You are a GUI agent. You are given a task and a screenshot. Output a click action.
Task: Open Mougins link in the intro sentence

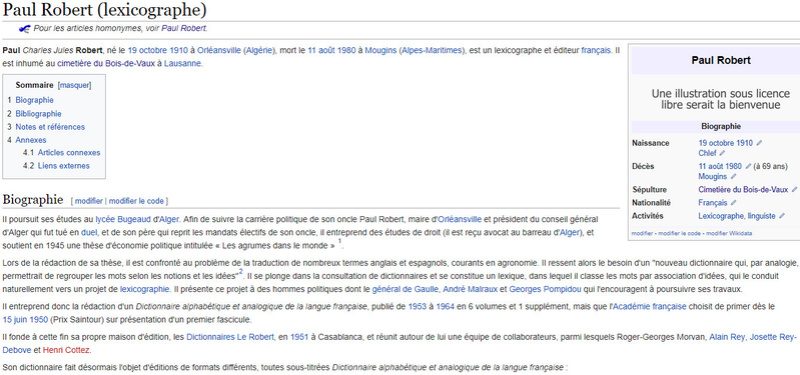[381, 51]
